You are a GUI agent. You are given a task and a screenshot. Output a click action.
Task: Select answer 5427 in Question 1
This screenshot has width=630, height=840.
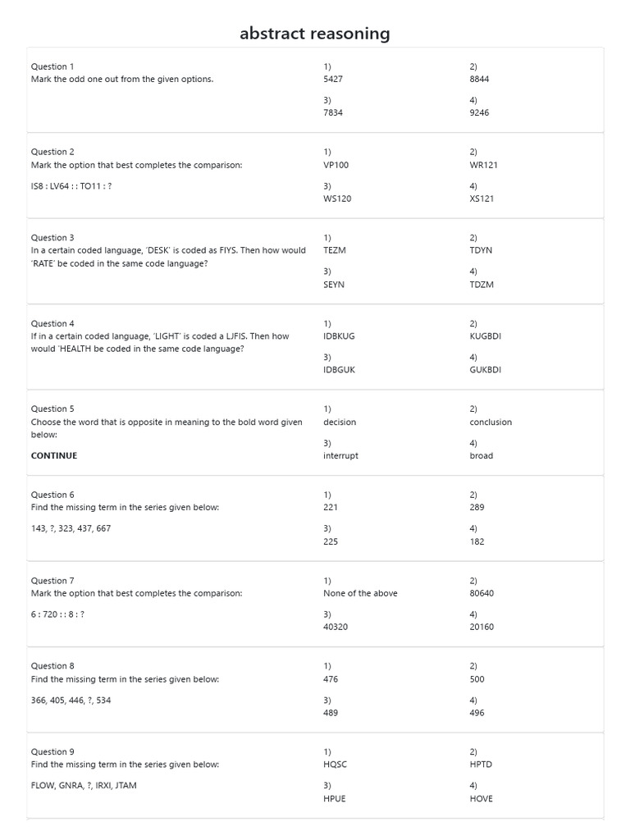333,80
